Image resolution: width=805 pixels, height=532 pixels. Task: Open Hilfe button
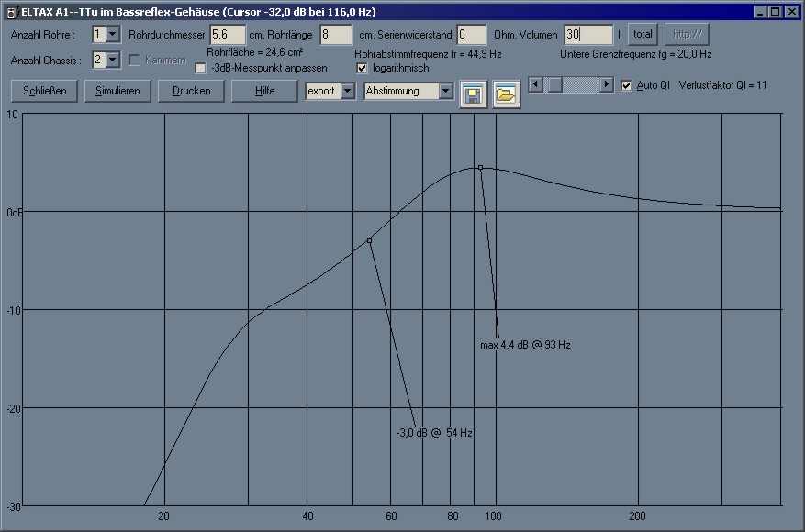pos(264,91)
